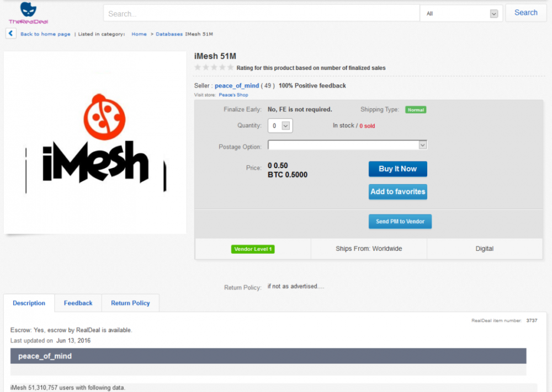This screenshot has height=392, width=552.
Task: Click Send PM to Vendor button
Action: 400,222
